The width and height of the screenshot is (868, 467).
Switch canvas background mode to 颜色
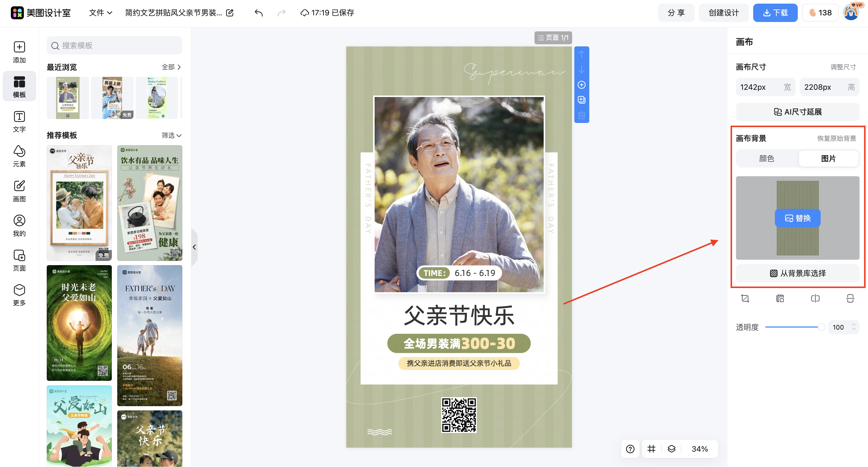click(766, 158)
